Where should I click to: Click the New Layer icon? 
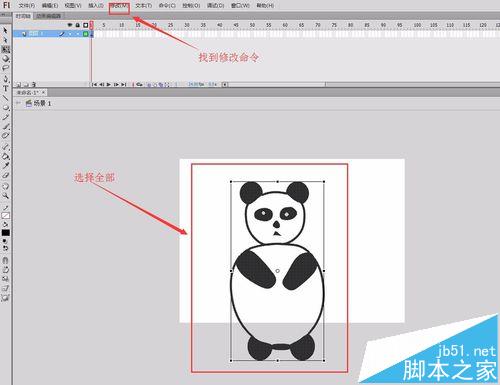pyautogui.click(x=19, y=85)
